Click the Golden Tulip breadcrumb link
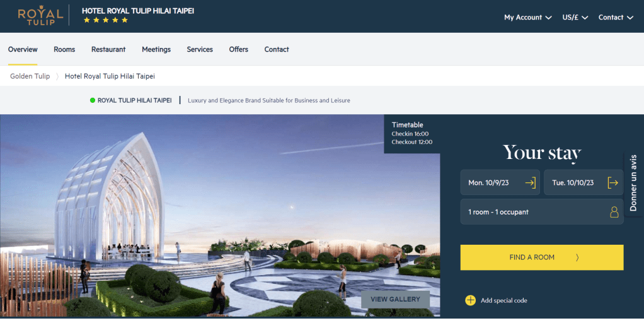Viewport: 644px width, 323px height. [30, 76]
